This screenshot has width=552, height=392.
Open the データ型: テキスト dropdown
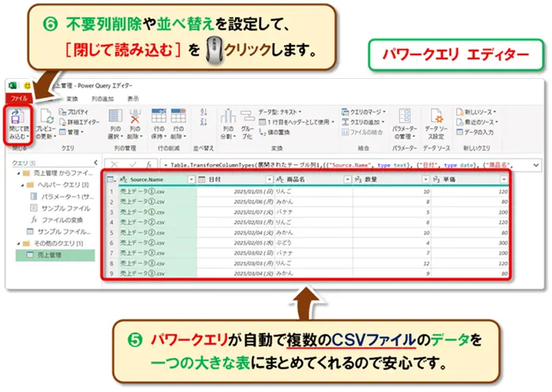[280, 112]
